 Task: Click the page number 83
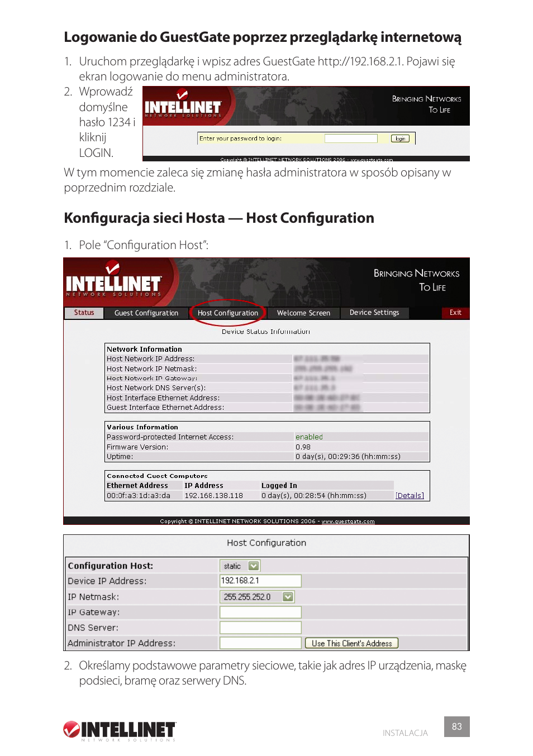[457, 726]
